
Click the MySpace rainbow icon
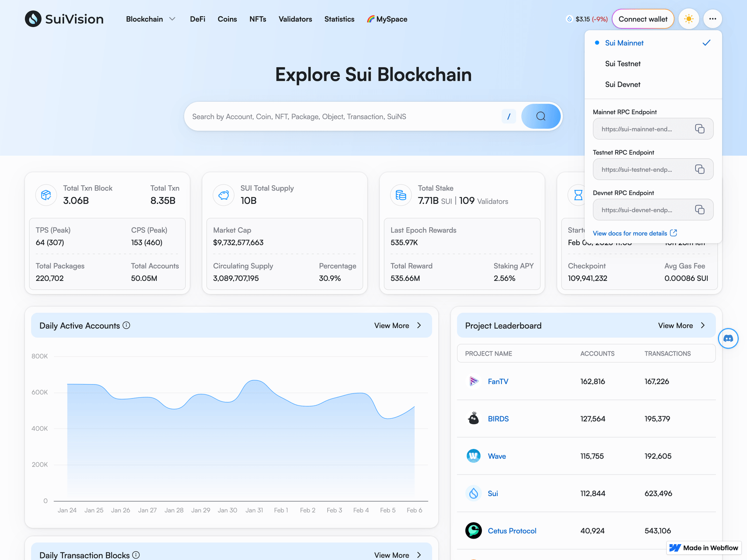coord(371,19)
